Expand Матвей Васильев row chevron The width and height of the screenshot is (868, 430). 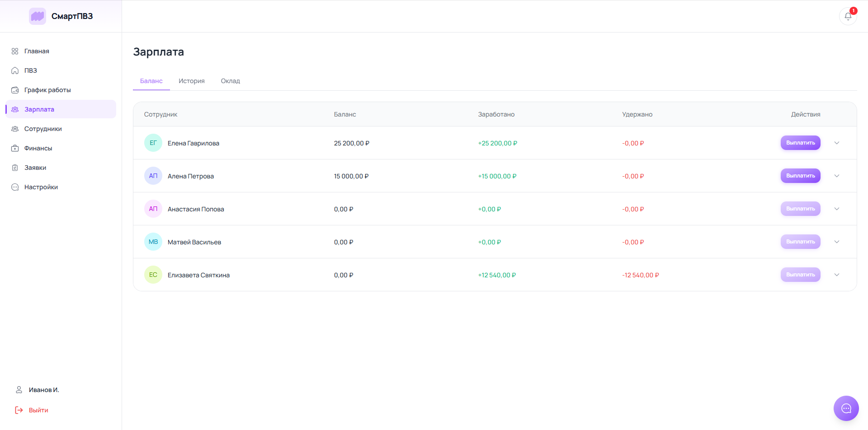coord(837,242)
